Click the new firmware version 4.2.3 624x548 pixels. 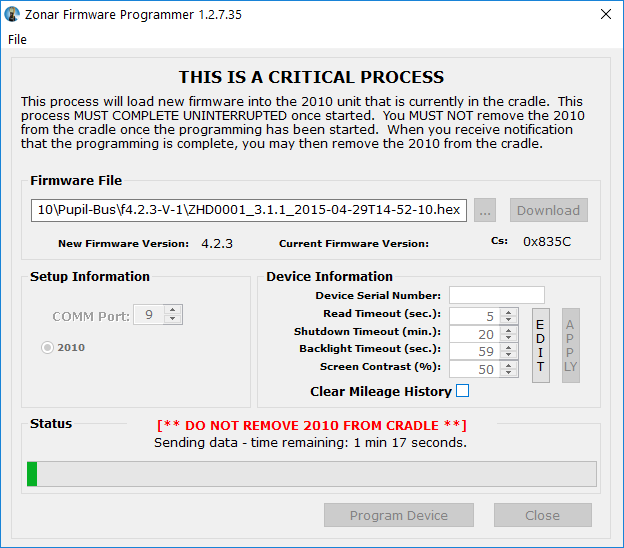coord(217,244)
